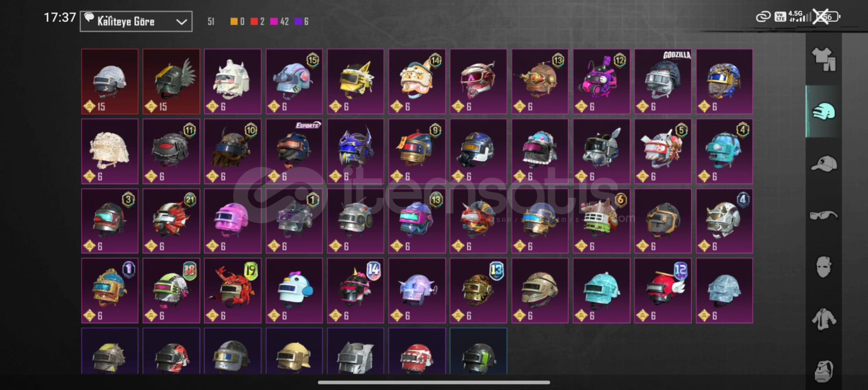Select the helmet with level 21 badge

pos(171,221)
